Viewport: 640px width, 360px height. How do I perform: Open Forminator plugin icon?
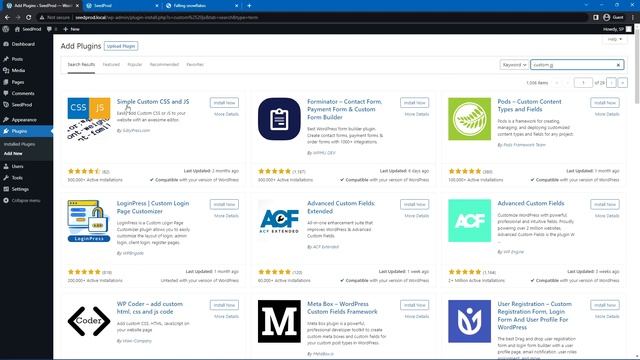(x=279, y=119)
